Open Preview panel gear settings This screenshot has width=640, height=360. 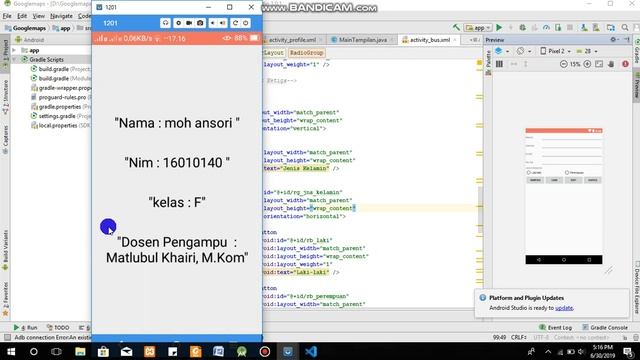click(613, 40)
